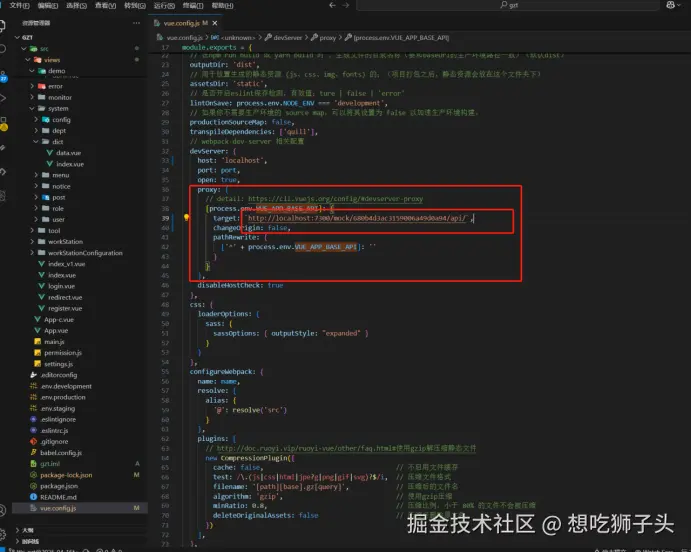
Task: Click the proxy breadcrumb segment
Action: [x=327, y=38]
